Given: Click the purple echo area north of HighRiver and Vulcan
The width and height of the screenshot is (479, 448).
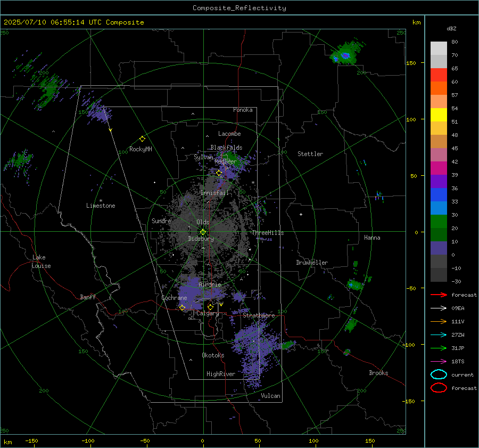Looking at the screenshot, I should 255,352.
